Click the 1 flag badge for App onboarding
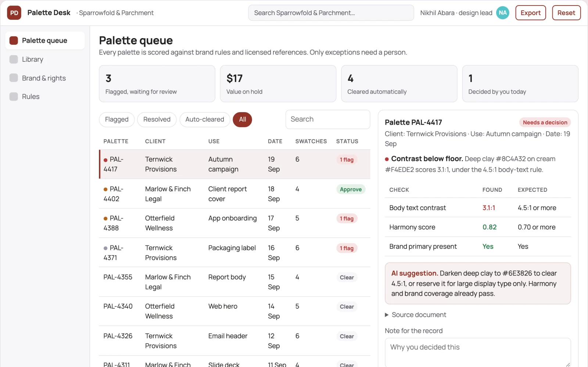 [x=347, y=219]
